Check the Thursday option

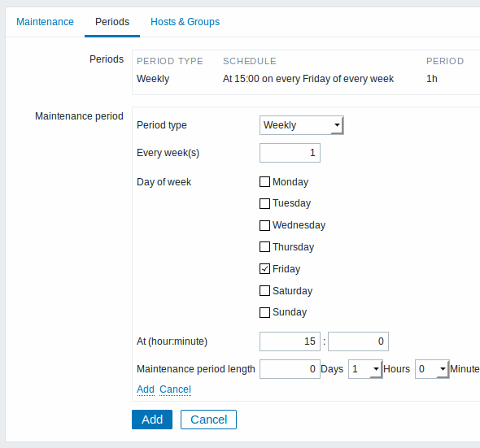264,247
